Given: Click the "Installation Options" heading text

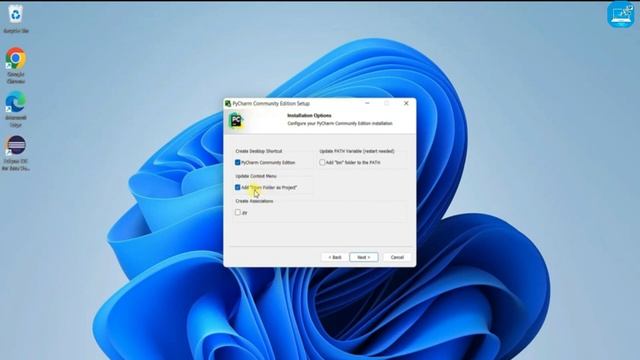Looking at the screenshot, I should [x=309, y=116].
